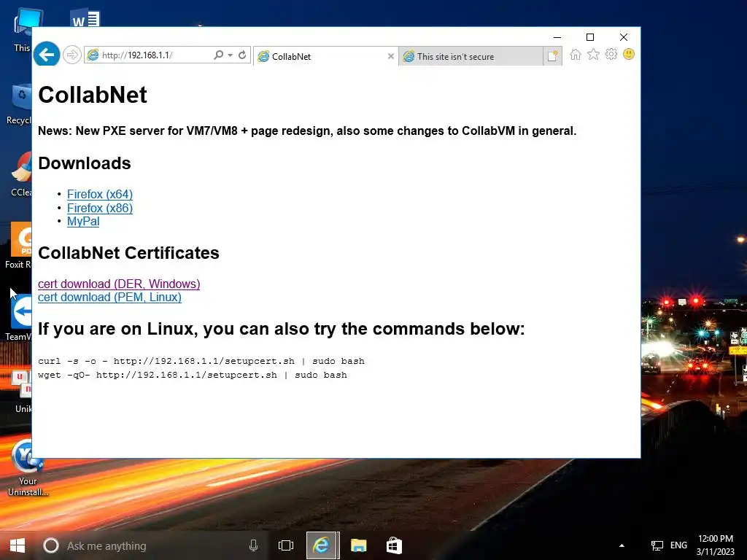Click the Internet Explorer taskbar icon
The image size is (747, 560).
(x=322, y=545)
